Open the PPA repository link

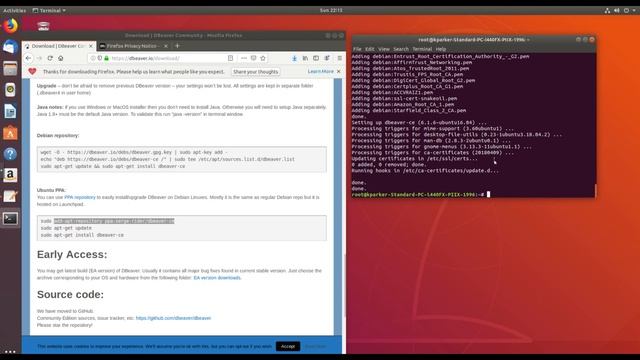click(80, 197)
